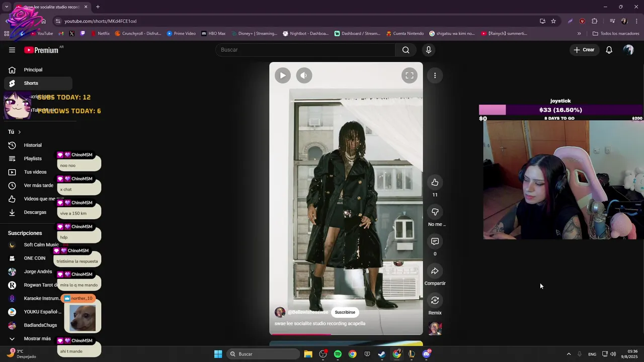Subscribe with the Suscribirse button
644x362 pixels.
pos(345,312)
